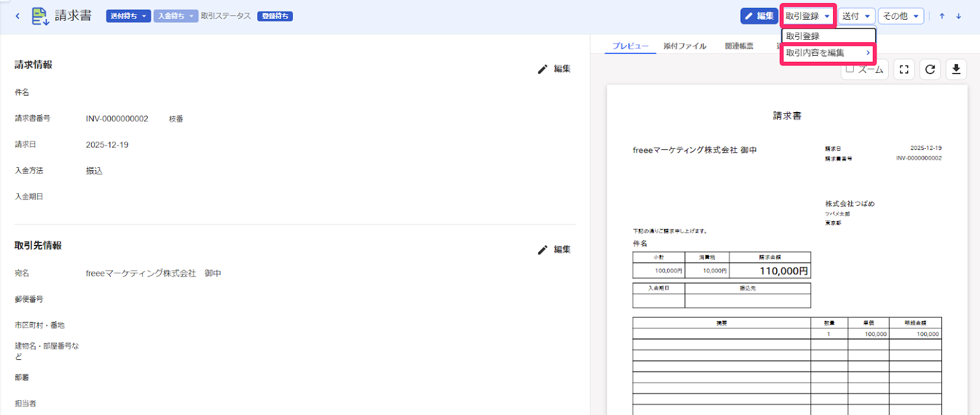Enable the ズーム checkbox

850,69
